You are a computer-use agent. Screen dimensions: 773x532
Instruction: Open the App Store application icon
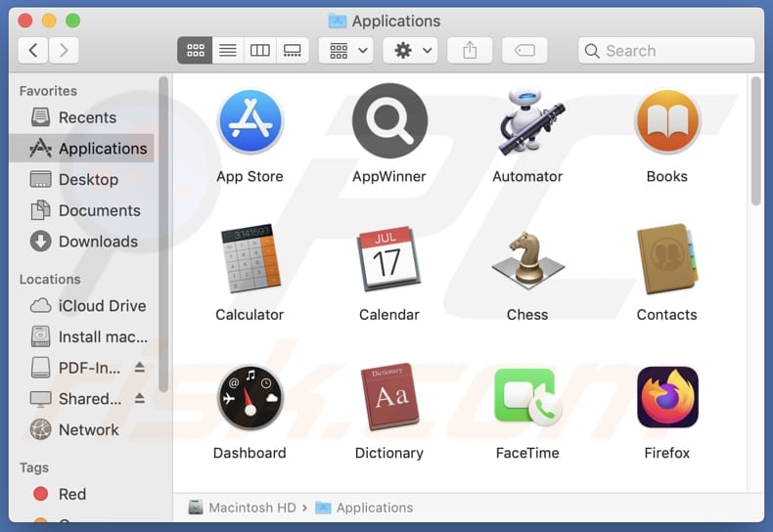[x=250, y=121]
